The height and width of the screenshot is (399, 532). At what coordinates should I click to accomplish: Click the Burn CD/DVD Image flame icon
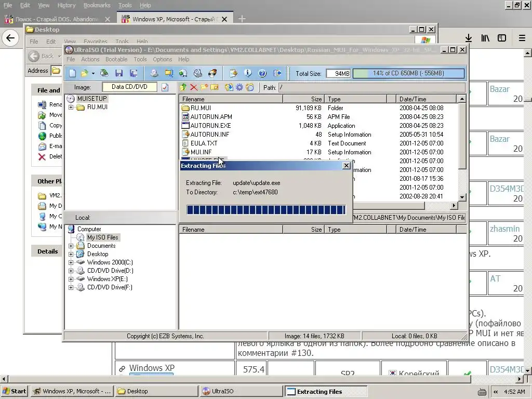click(212, 73)
